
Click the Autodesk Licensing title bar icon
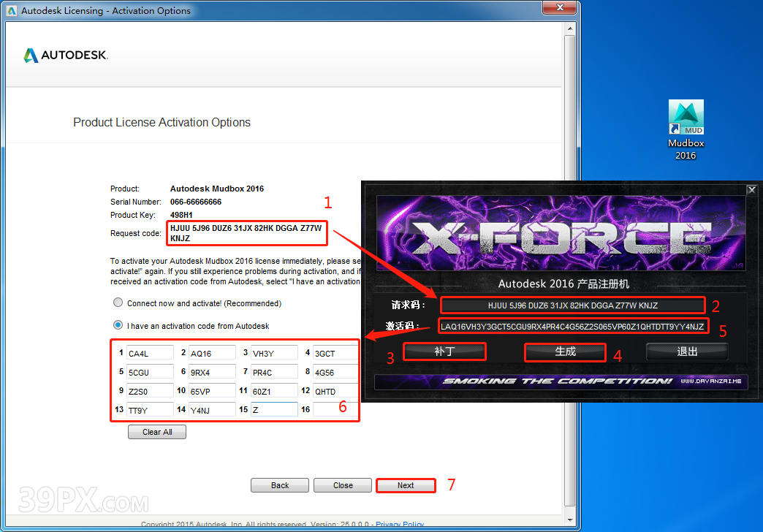[12, 11]
